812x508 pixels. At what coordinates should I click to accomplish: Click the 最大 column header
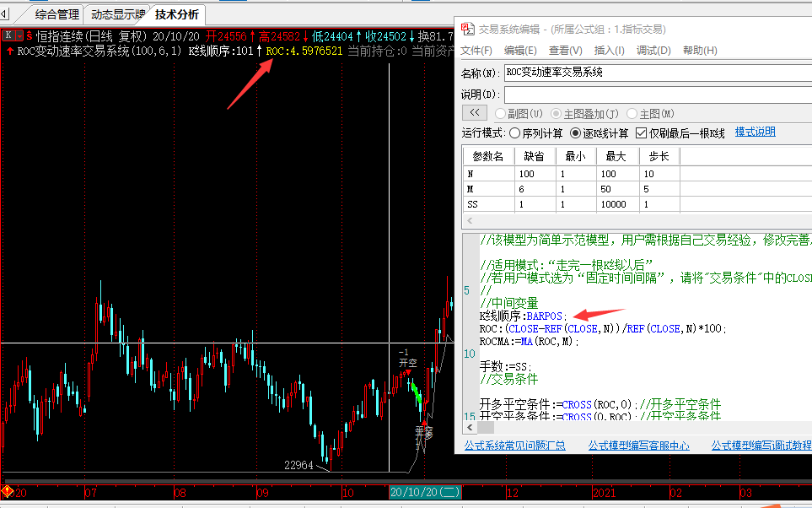point(616,156)
